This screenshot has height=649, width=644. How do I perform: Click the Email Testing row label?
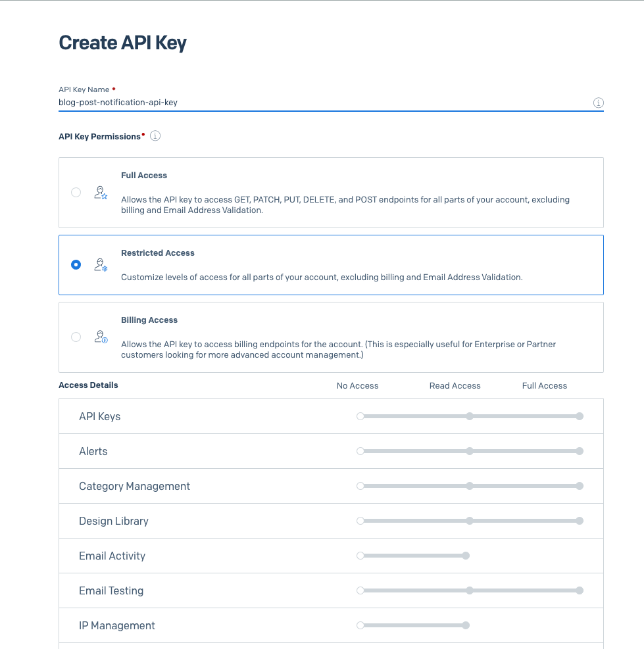tap(111, 590)
